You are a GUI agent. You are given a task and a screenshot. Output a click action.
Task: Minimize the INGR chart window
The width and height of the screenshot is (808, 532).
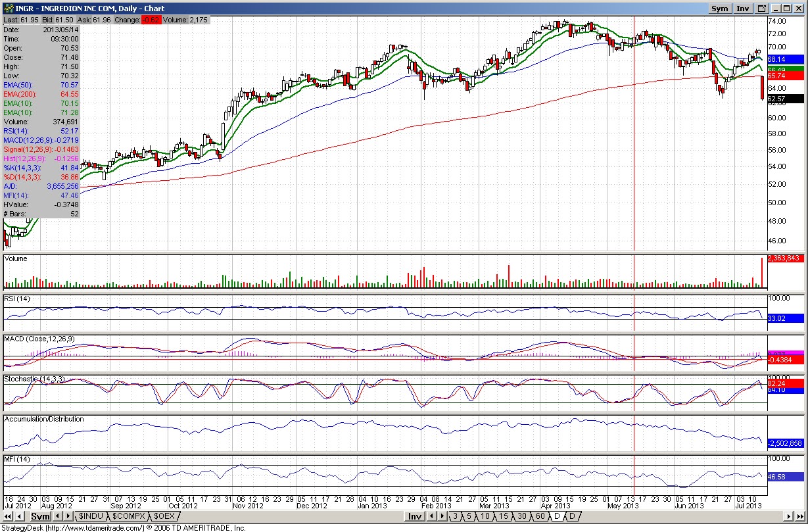coord(777,9)
